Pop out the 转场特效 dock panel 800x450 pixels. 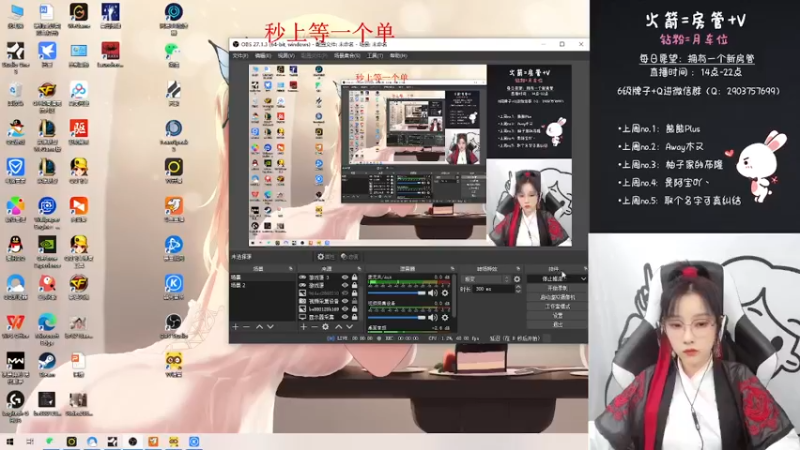pyautogui.click(x=518, y=268)
